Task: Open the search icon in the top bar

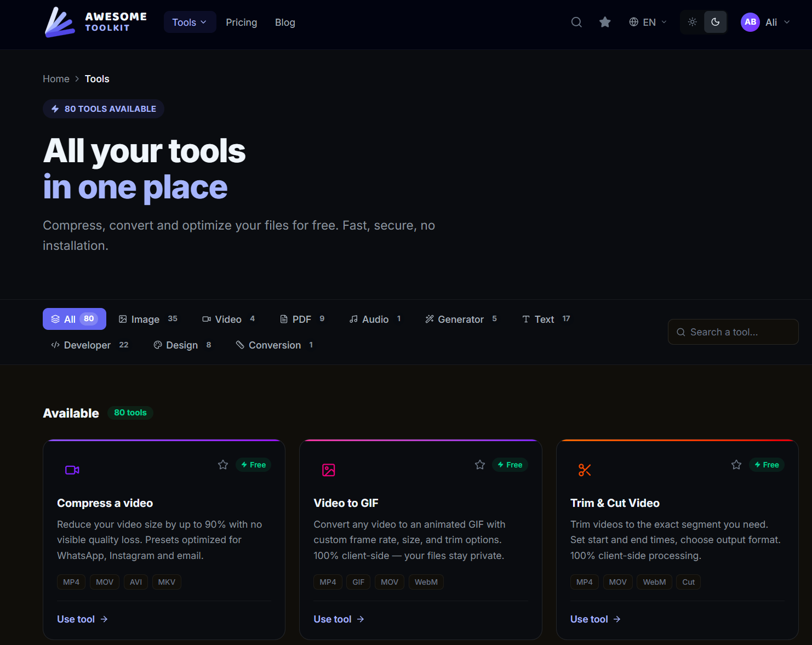Action: pos(576,22)
